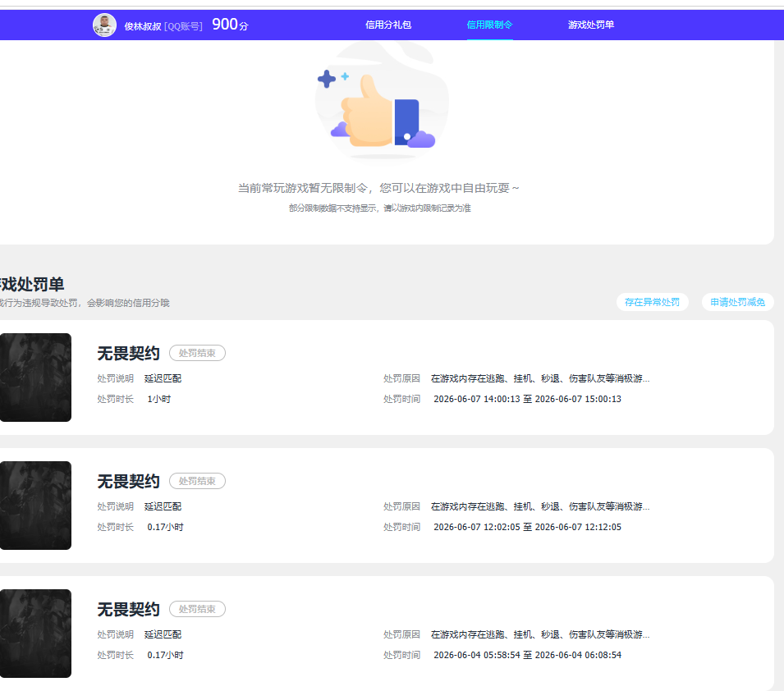Click the truncated 处罚原因 text of 12:02:05 penalty
The width and height of the screenshot is (784, 691).
540,506
